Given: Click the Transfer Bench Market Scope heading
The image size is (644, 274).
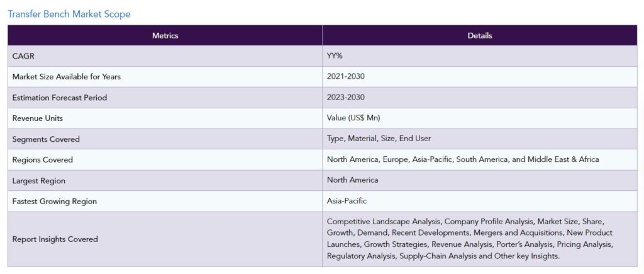Looking at the screenshot, I should click(69, 14).
